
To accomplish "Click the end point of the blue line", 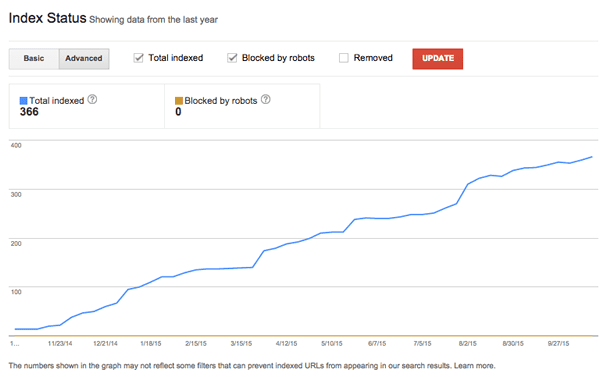I will coord(592,157).
